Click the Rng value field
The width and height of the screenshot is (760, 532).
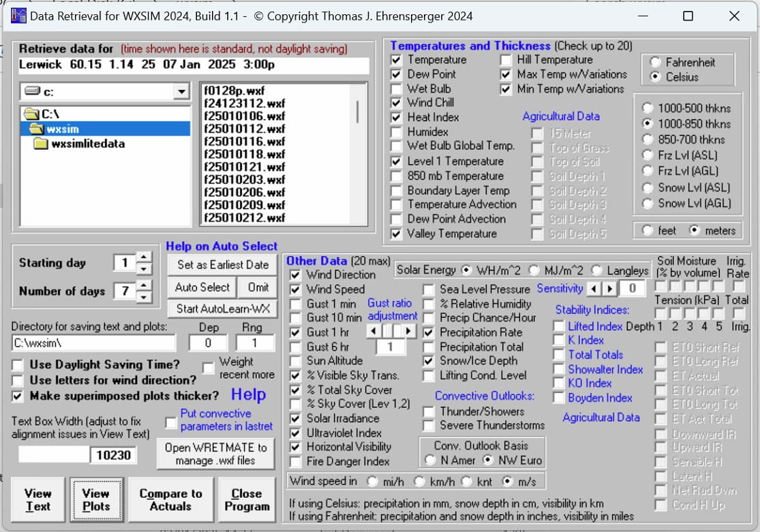[255, 343]
